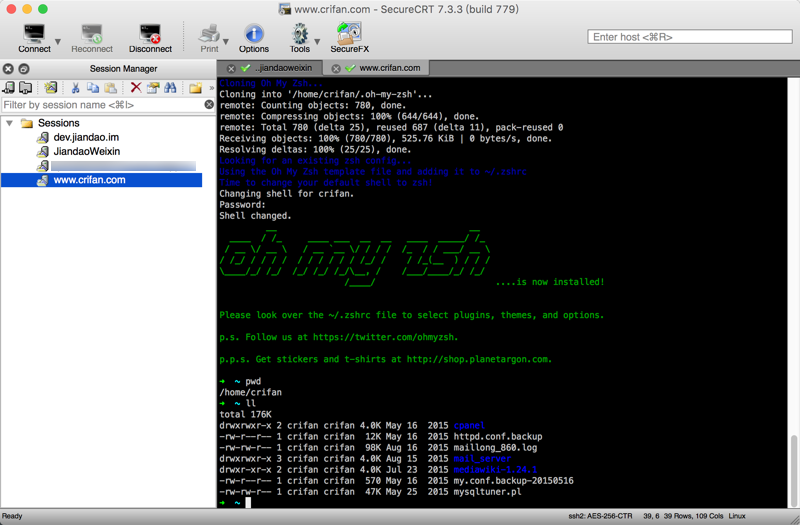The height and width of the screenshot is (525, 800).
Task: Create a new session icon
Action: [51, 88]
